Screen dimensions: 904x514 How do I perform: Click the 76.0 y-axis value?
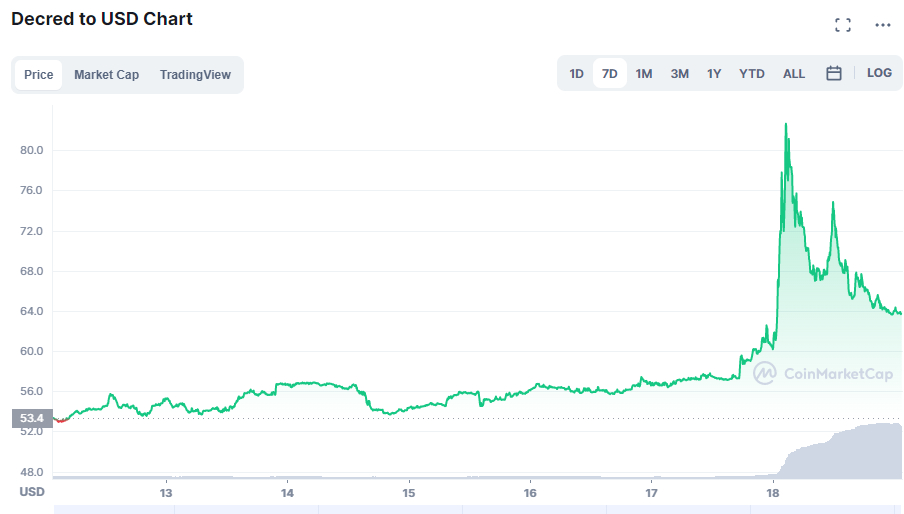(32, 190)
